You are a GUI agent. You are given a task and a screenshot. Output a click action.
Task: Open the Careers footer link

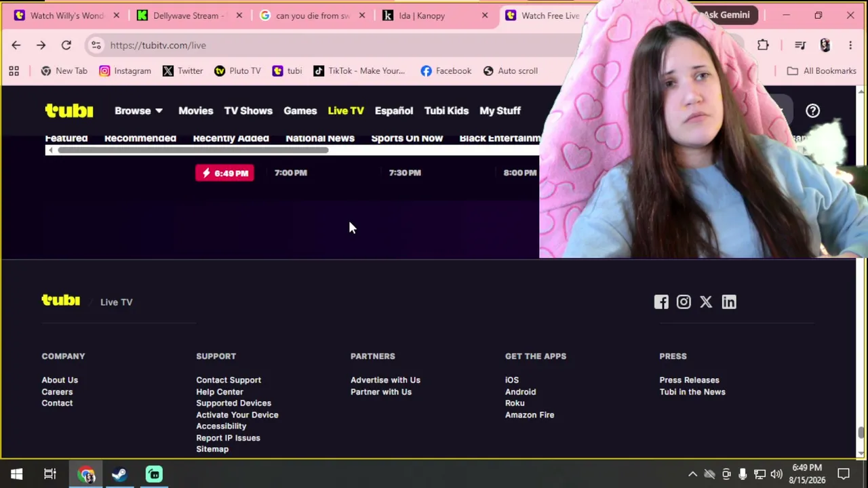(57, 392)
